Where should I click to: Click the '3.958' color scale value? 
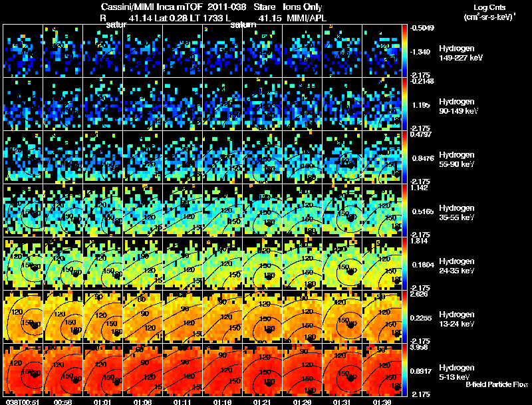click(419, 347)
